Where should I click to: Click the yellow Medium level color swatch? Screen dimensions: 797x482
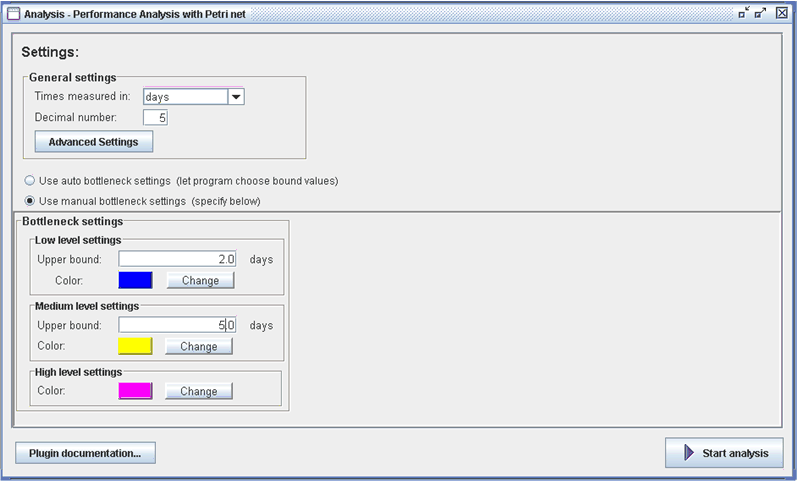[x=135, y=346]
